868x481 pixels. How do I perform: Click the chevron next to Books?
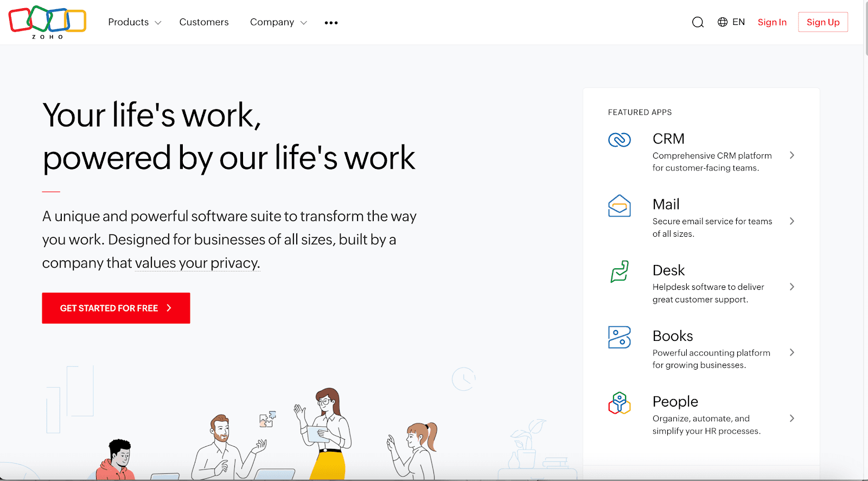click(792, 352)
